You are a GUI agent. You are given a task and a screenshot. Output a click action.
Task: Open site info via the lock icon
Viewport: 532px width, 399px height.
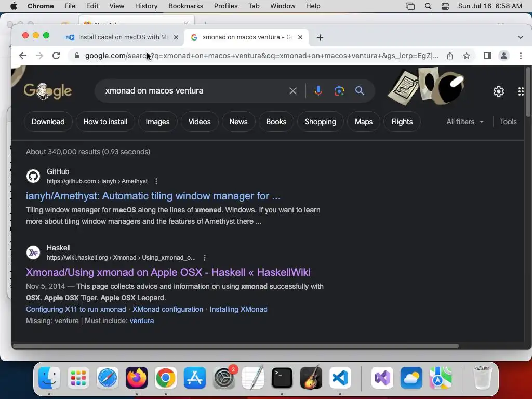(77, 56)
